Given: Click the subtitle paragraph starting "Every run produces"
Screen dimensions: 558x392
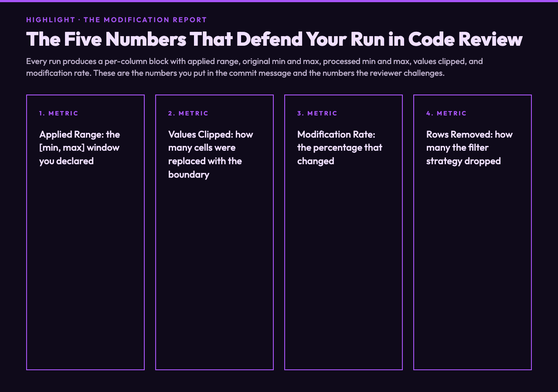Looking at the screenshot, I should 255,67.
